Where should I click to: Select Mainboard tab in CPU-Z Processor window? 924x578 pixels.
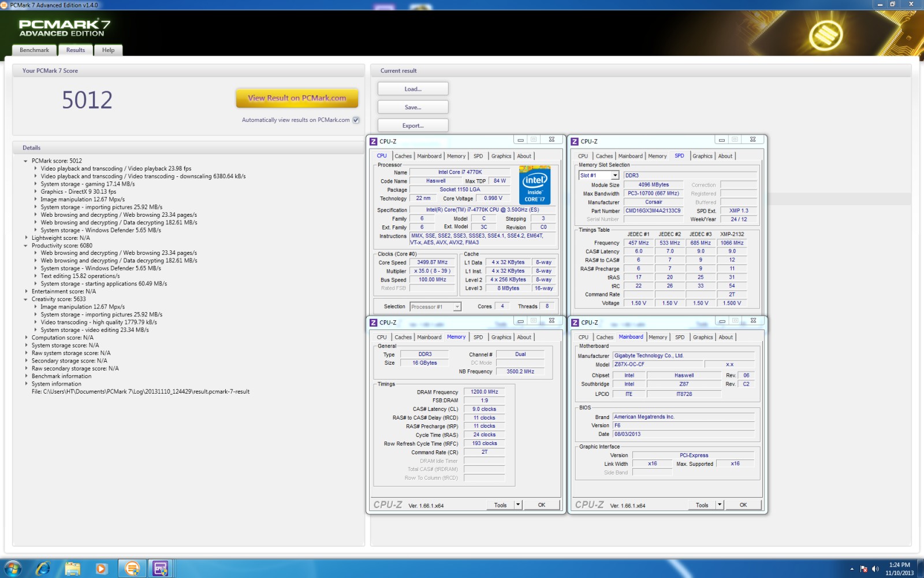click(x=429, y=156)
